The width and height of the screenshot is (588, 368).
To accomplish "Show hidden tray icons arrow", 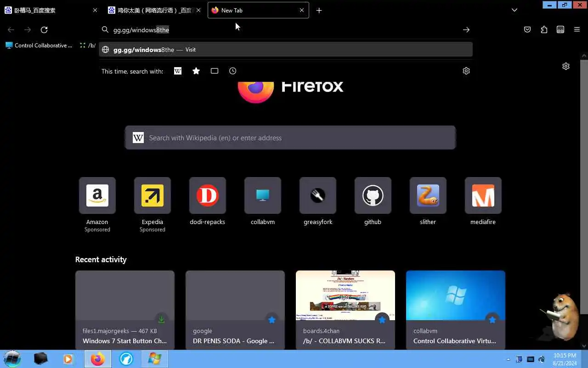I will pyautogui.click(x=508, y=359).
